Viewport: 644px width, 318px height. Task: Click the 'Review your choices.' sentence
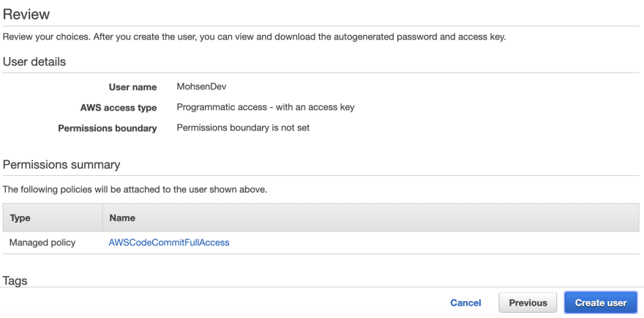47,37
